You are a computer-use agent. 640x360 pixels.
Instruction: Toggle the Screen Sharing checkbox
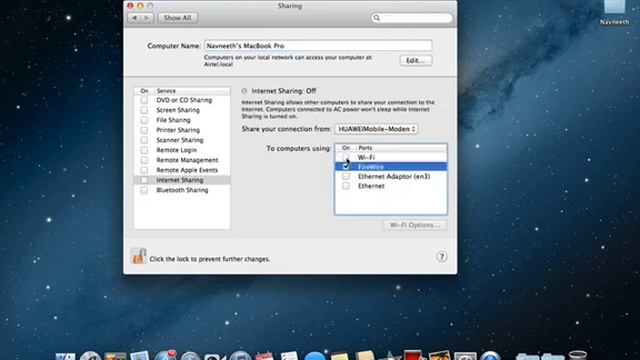(x=144, y=110)
